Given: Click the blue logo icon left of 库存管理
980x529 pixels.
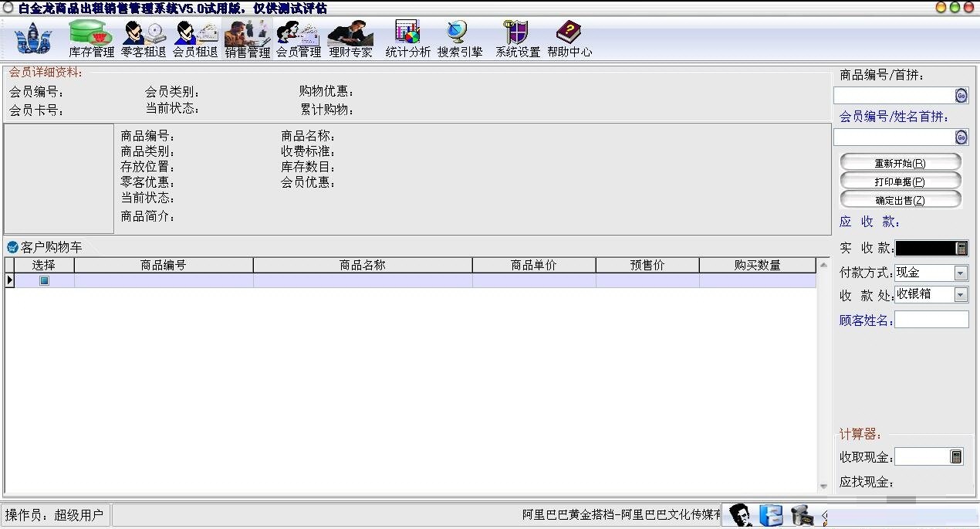Looking at the screenshot, I should [x=33, y=39].
